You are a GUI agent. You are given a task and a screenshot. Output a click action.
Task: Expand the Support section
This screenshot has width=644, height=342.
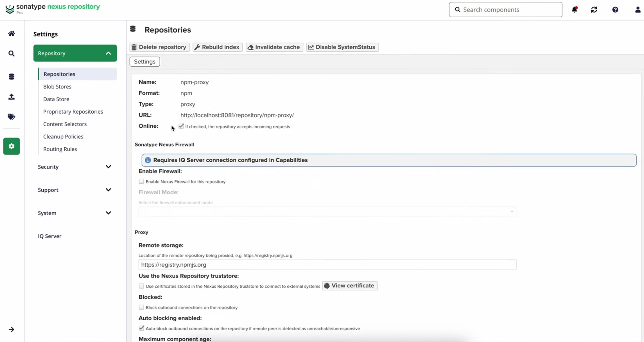click(75, 190)
